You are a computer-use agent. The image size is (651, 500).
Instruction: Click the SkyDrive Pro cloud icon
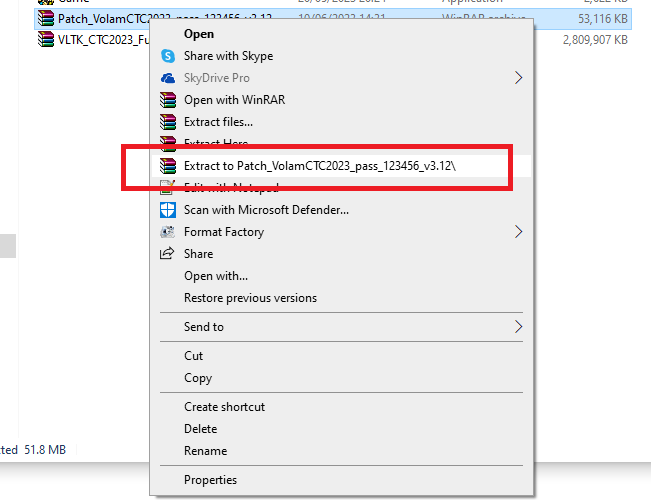168,78
